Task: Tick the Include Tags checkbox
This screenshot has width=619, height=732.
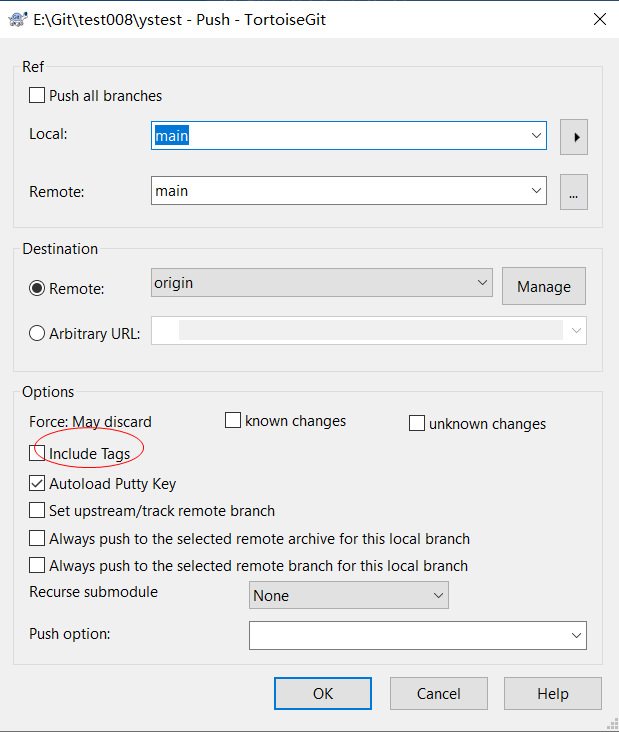Action: tap(37, 453)
